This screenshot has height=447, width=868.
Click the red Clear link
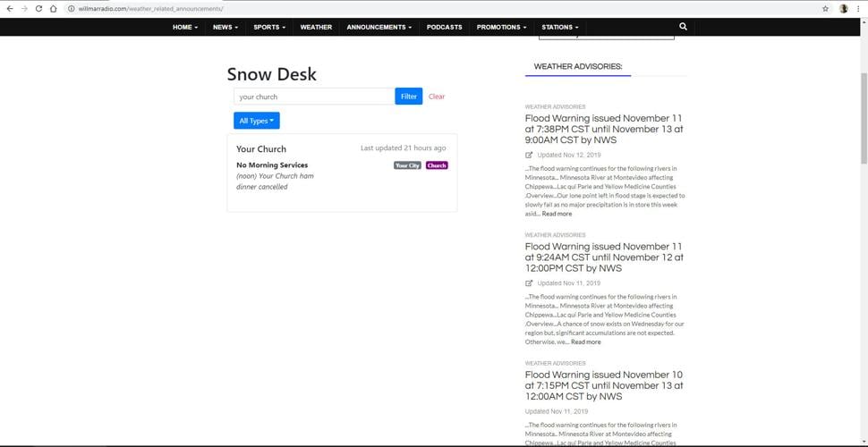click(437, 97)
